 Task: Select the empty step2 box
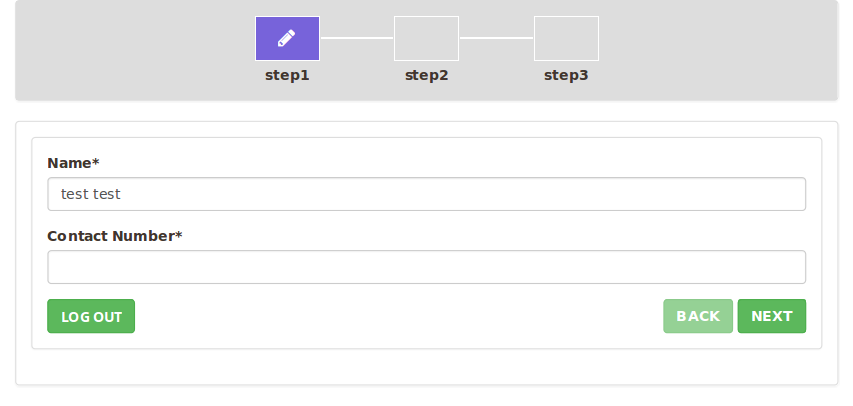tap(426, 38)
